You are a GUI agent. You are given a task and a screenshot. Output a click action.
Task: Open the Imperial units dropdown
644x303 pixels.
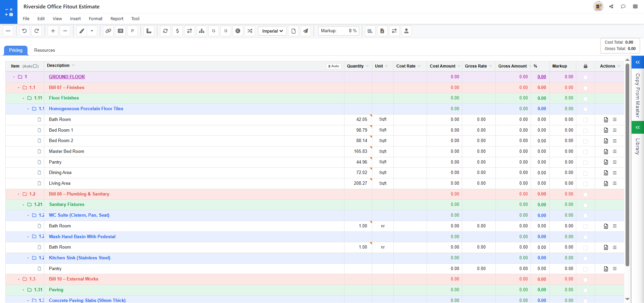(x=272, y=31)
